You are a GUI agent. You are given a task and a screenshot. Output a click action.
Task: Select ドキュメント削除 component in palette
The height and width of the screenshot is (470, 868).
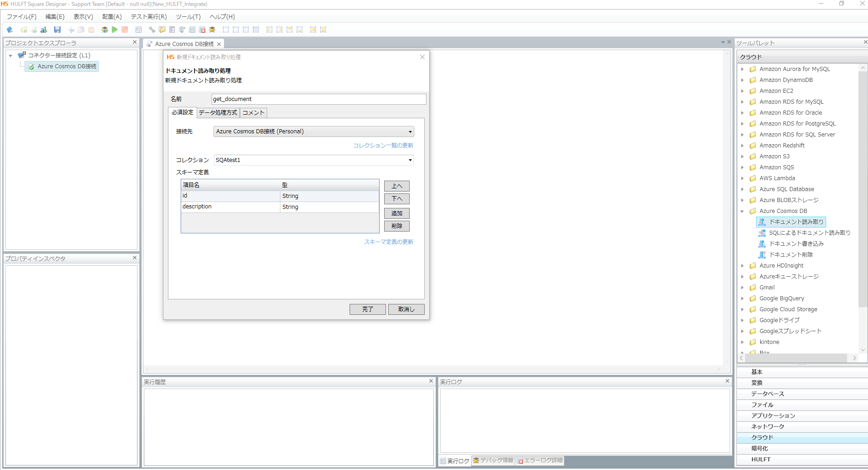[x=786, y=255]
